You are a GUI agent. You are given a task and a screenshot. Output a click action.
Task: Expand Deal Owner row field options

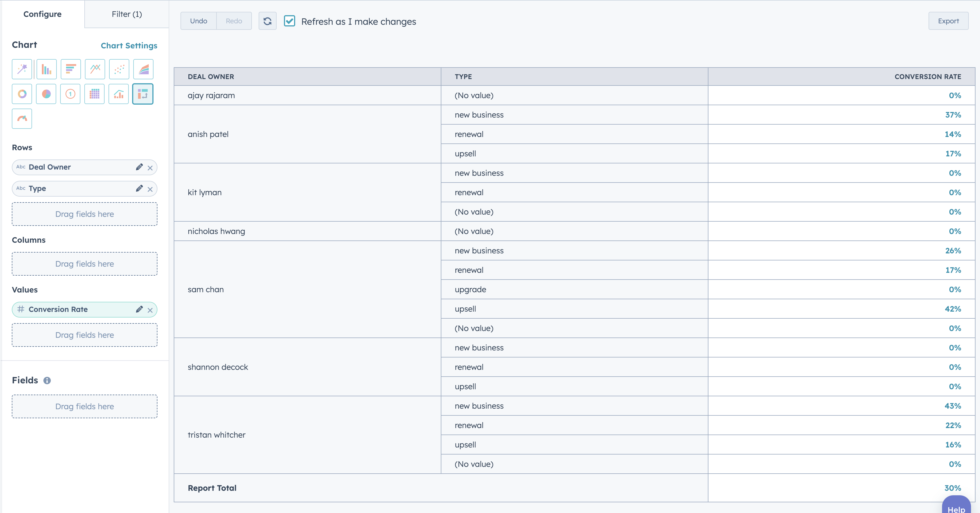tap(138, 167)
